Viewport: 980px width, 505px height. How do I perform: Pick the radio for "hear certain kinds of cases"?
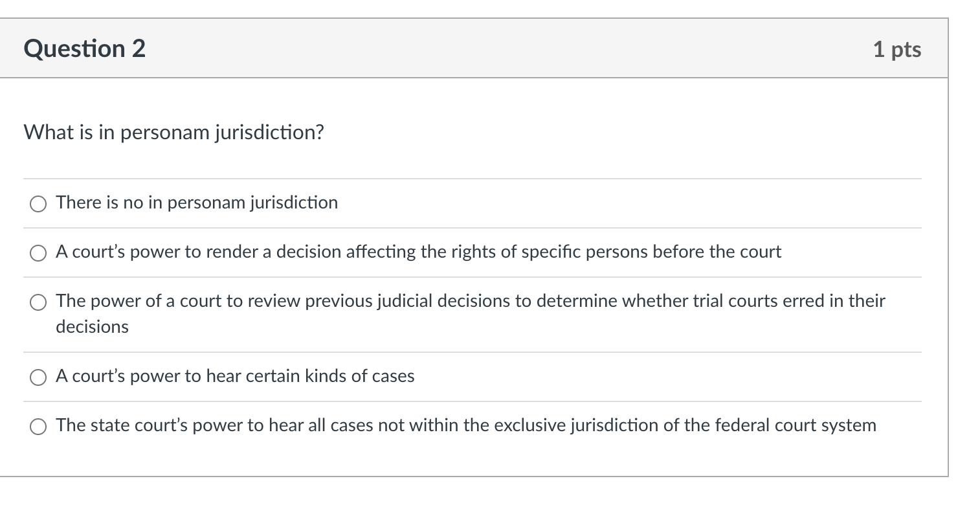(38, 377)
